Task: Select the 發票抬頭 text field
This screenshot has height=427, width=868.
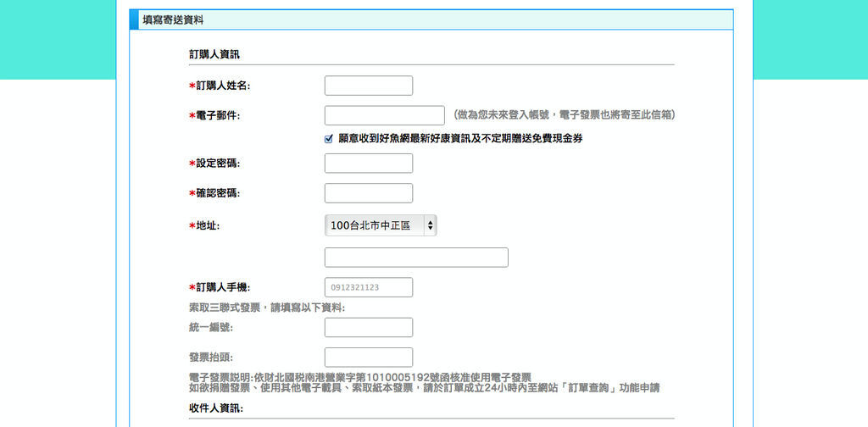Action: 368,358
